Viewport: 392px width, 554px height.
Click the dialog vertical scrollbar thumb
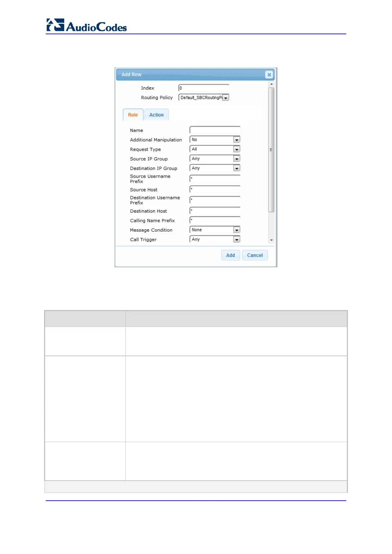(x=272, y=150)
